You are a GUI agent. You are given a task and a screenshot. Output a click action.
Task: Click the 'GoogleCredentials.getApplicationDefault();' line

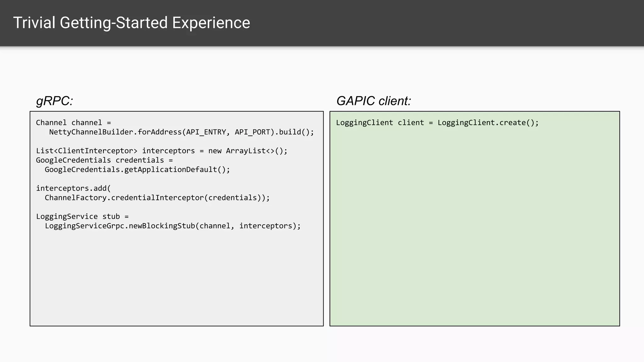click(x=137, y=170)
